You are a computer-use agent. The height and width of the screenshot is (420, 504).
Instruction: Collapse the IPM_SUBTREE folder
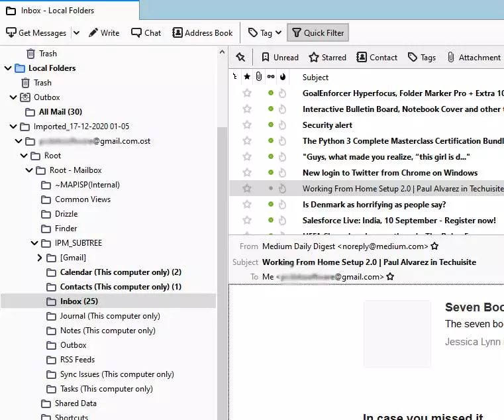[34, 243]
